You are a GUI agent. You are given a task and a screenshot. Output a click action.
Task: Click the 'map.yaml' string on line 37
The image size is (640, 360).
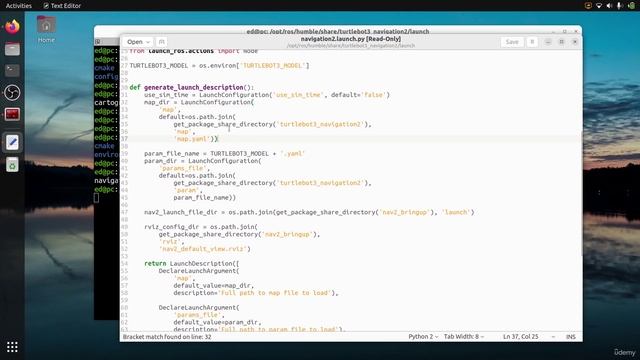(x=192, y=139)
